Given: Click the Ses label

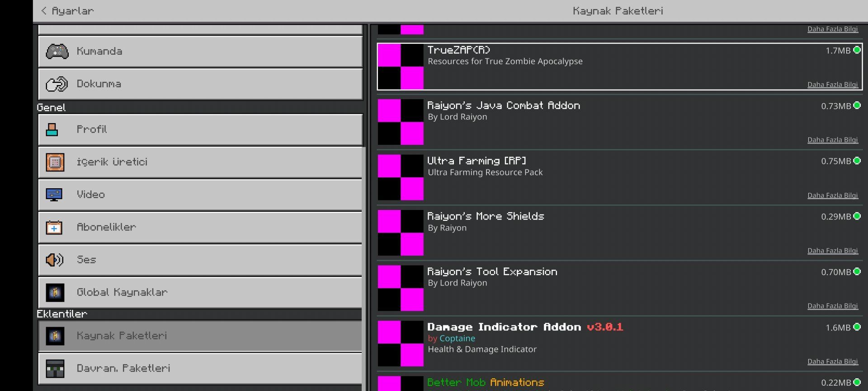Looking at the screenshot, I should tap(86, 260).
